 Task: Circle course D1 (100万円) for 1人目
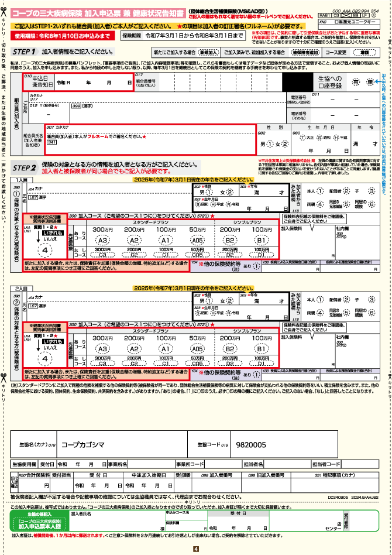(x=262, y=255)
